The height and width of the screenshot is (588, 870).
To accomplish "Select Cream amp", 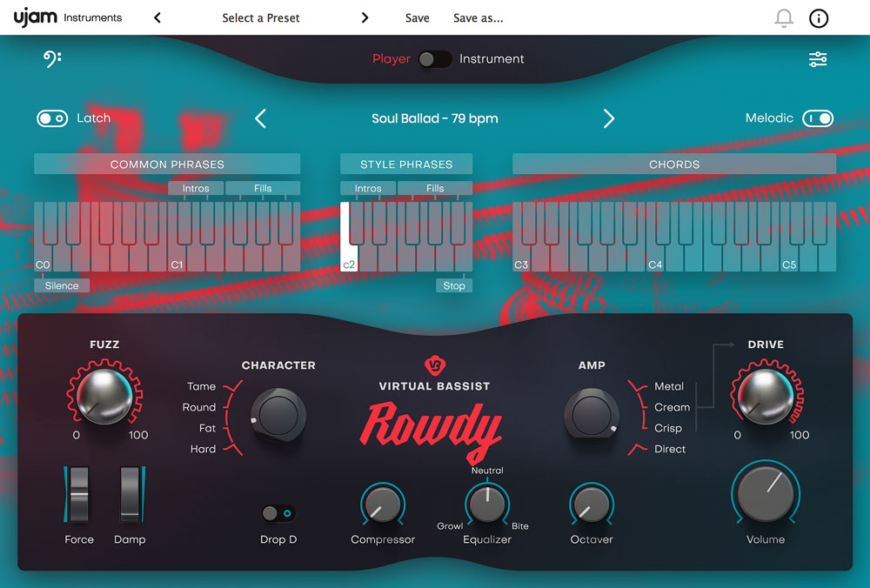I will (672, 407).
